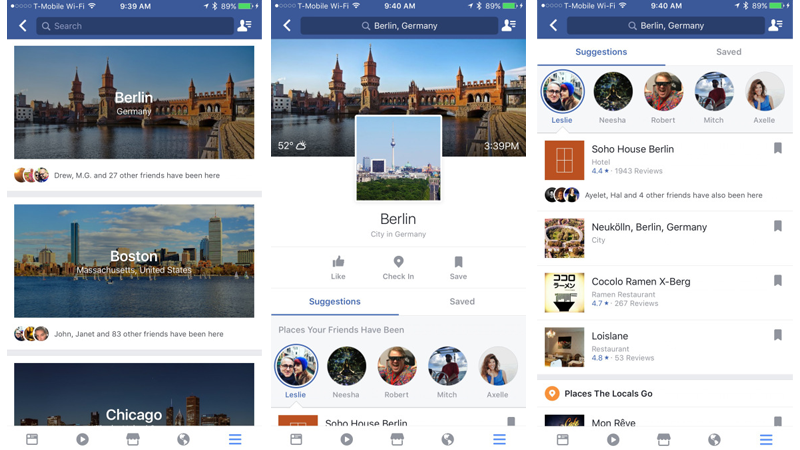Tap the Search field in left phone
Screen dimensions: 800x450
click(x=135, y=26)
